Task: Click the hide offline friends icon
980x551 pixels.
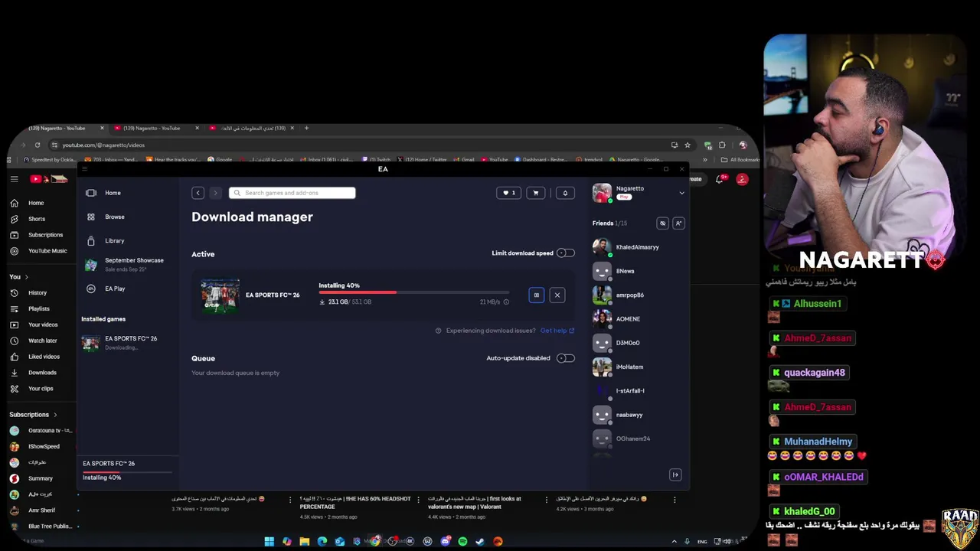Action: click(x=662, y=223)
